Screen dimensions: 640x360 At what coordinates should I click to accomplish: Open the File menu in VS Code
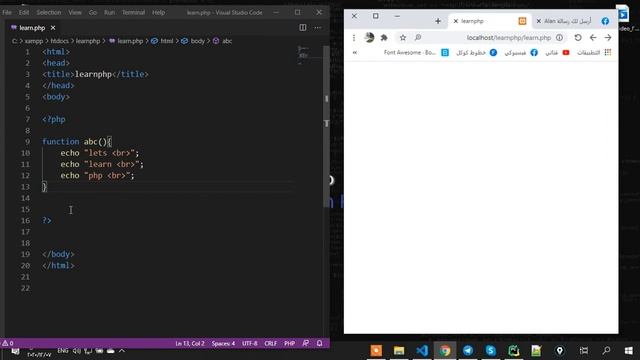coord(7,12)
